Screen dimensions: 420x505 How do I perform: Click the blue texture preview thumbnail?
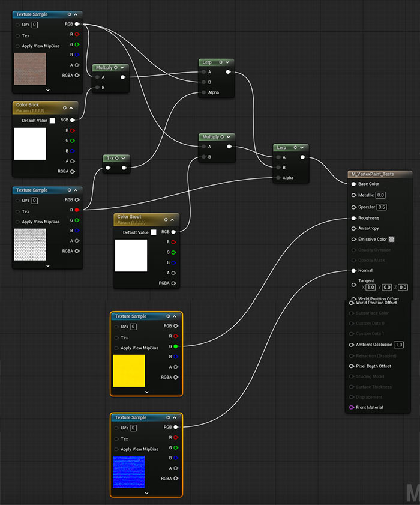(x=128, y=472)
